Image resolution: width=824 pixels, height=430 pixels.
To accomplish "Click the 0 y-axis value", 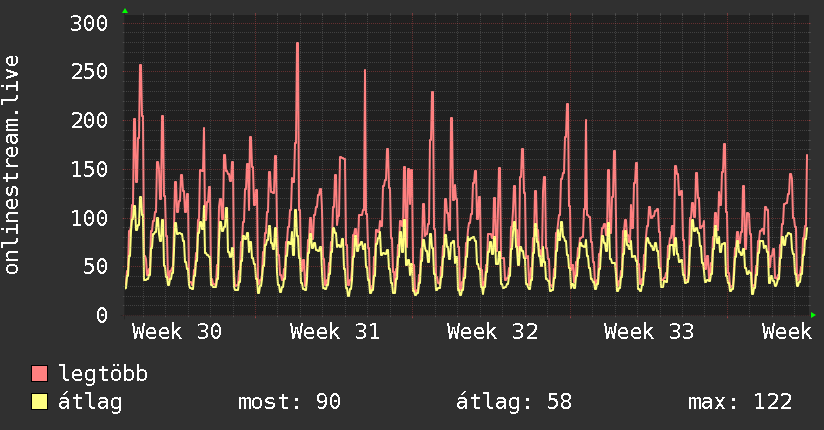I will 102,315.
